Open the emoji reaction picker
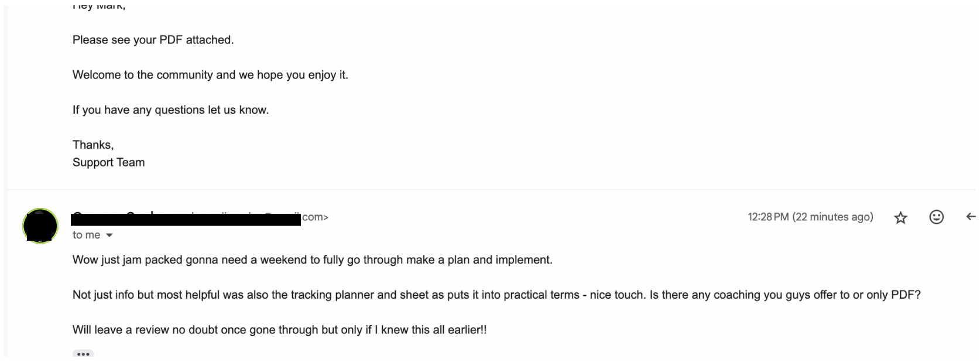Viewport: 980px width, 362px height. click(936, 217)
